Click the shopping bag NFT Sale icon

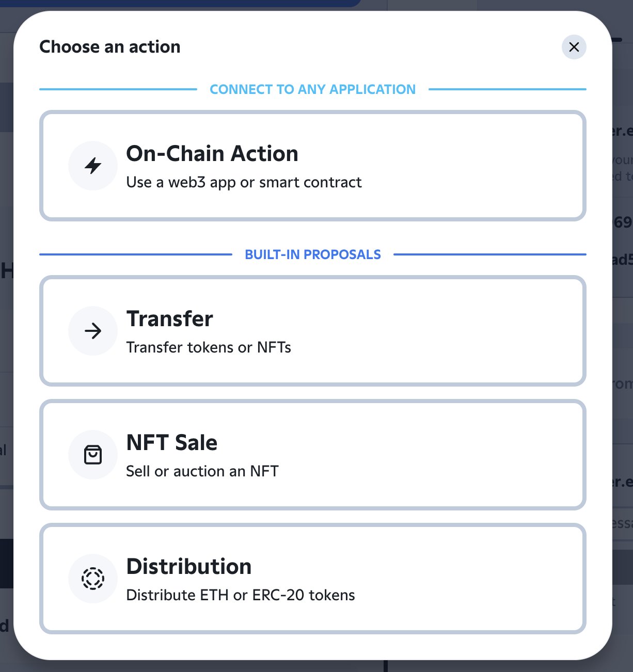pyautogui.click(x=93, y=455)
